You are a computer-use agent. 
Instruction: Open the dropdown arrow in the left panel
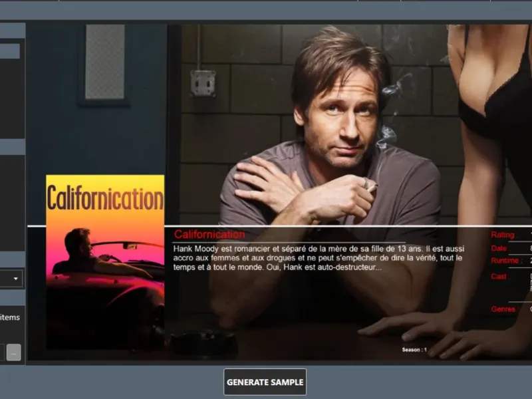(x=15, y=279)
